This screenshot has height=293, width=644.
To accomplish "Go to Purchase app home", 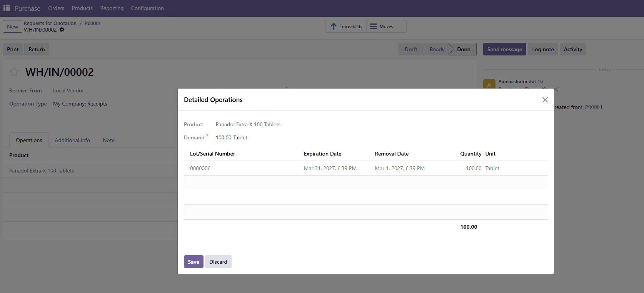I will [x=28, y=8].
